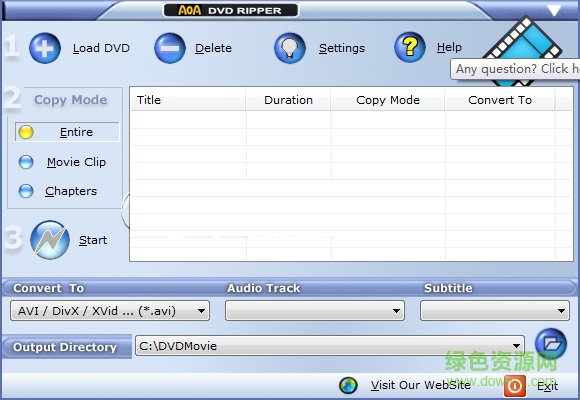Click the Load DVD text label

click(x=101, y=48)
